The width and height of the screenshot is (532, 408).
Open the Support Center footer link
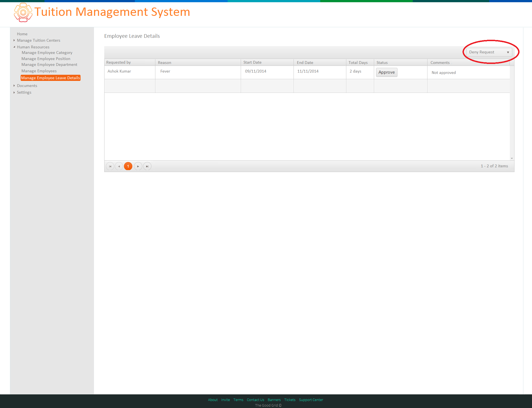311,400
